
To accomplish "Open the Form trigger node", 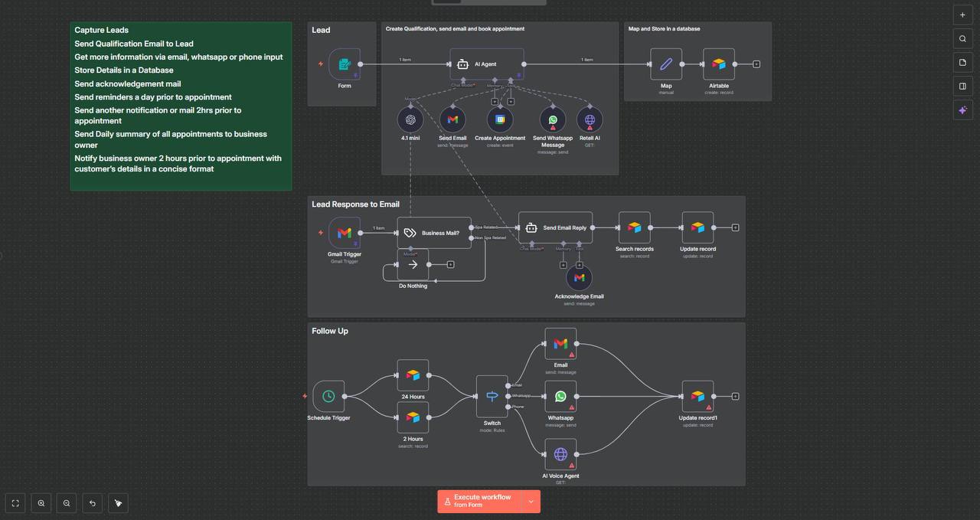I will pyautogui.click(x=345, y=64).
